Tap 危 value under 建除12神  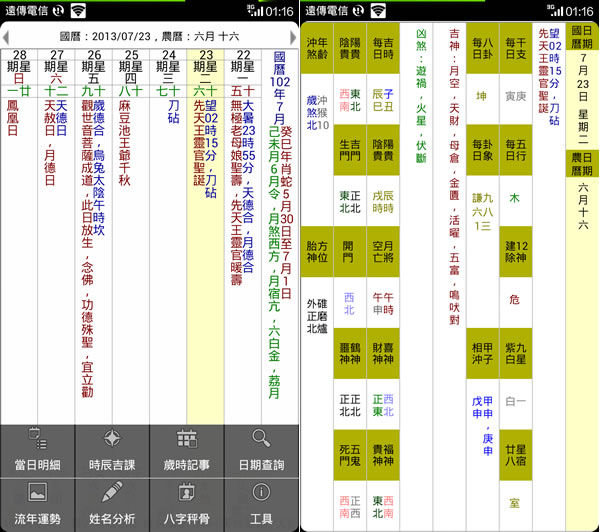coord(515,300)
